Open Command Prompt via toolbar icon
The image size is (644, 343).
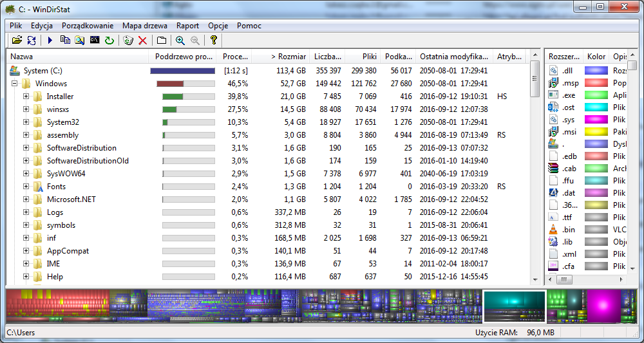pos(95,40)
